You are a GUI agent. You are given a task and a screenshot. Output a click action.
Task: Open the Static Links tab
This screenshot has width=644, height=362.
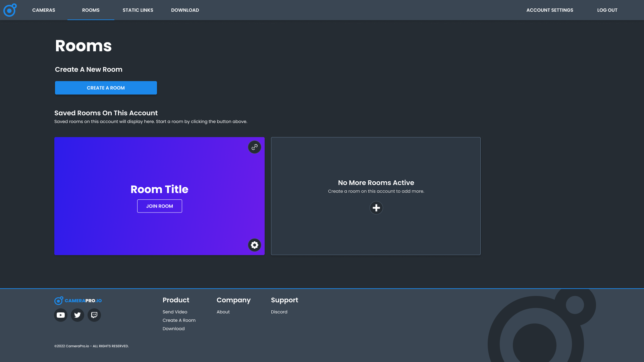point(138,10)
